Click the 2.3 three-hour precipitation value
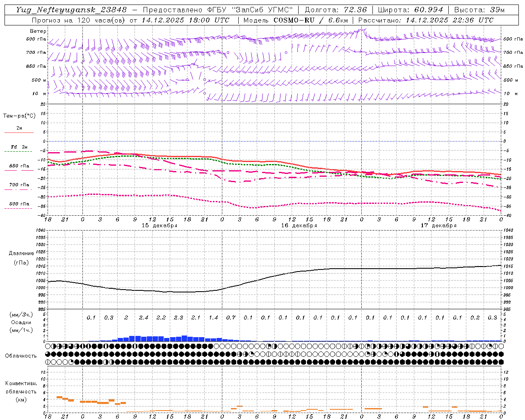The height and width of the screenshot is (420, 525). [x=178, y=318]
